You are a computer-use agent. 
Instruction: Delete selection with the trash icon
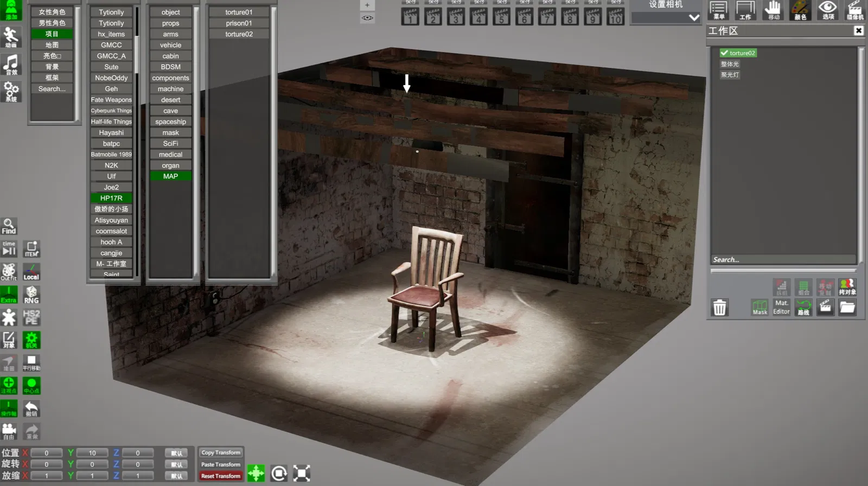pos(719,308)
